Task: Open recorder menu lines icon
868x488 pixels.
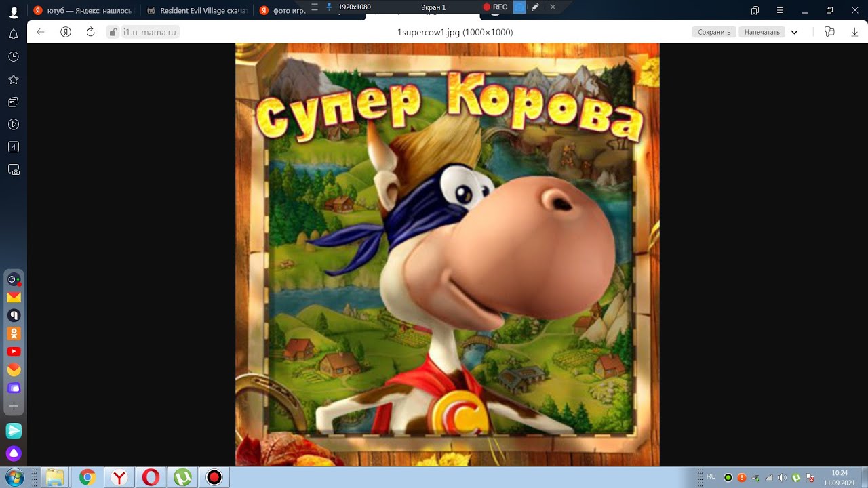Action: pos(314,7)
